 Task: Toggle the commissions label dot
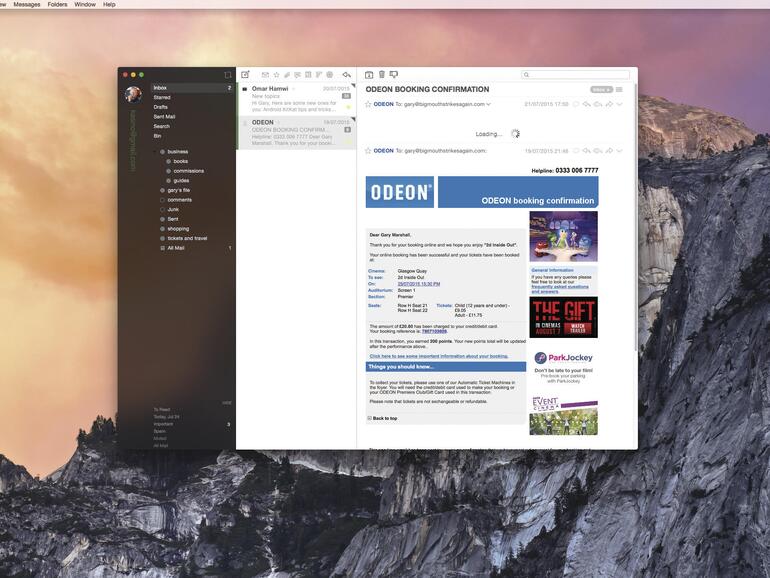pyautogui.click(x=168, y=171)
